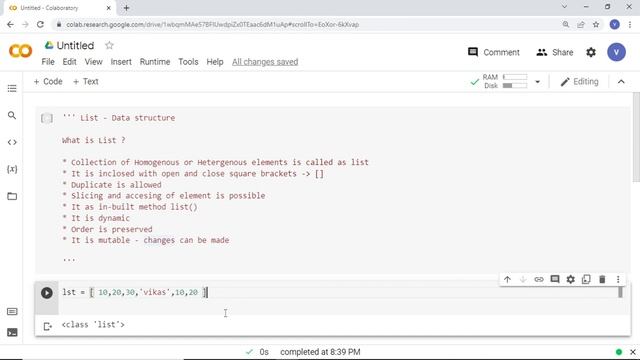Click All changes saved link
640x360 pixels.
(x=265, y=62)
